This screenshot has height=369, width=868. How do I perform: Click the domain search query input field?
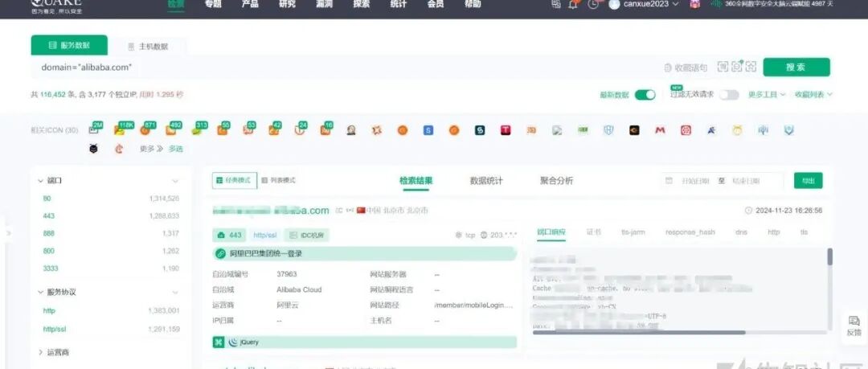[x=346, y=67]
